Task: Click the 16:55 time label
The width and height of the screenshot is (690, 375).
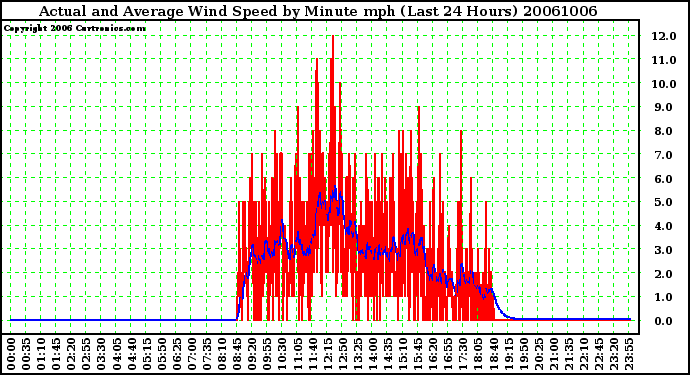Action: click(448, 354)
